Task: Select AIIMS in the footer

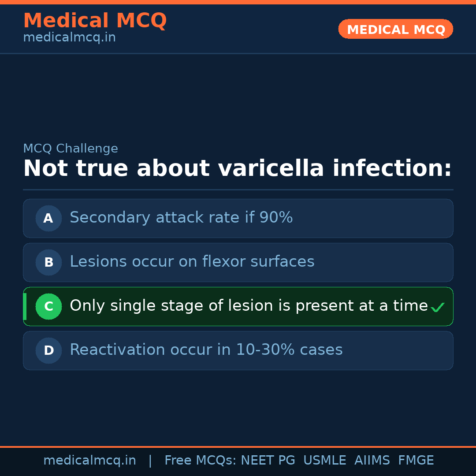Action: click(x=372, y=461)
